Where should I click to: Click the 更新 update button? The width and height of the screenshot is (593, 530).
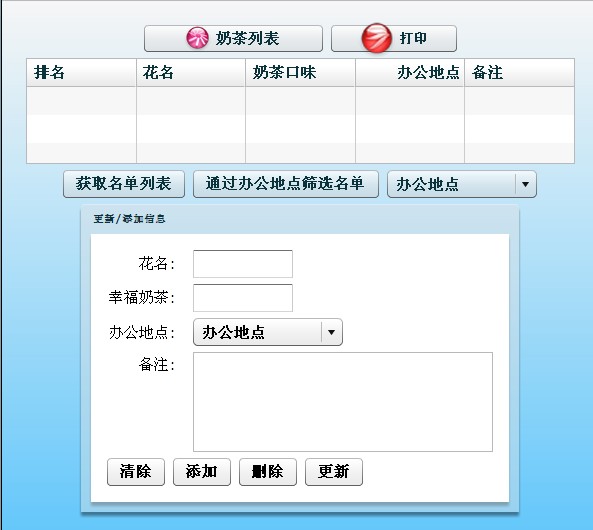click(x=334, y=472)
